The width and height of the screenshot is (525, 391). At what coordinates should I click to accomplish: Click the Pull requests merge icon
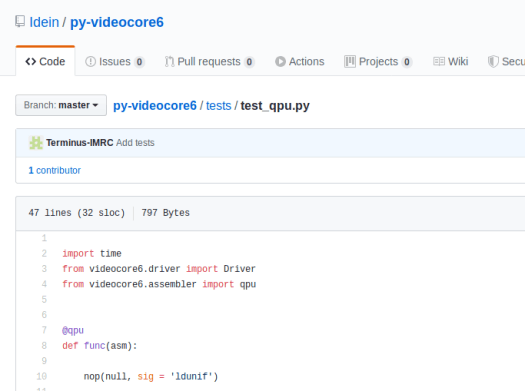(x=169, y=62)
